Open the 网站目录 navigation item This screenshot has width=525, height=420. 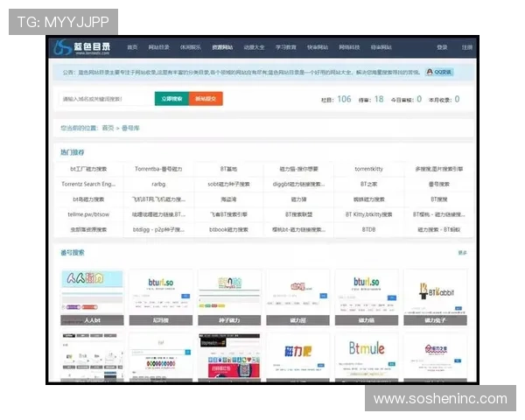pos(158,47)
